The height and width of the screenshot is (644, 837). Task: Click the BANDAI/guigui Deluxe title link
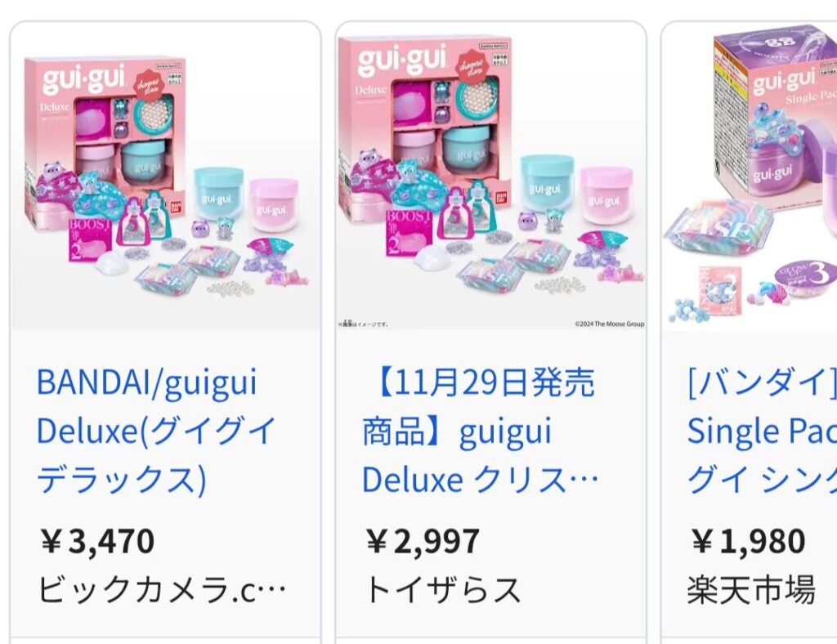tap(156, 430)
